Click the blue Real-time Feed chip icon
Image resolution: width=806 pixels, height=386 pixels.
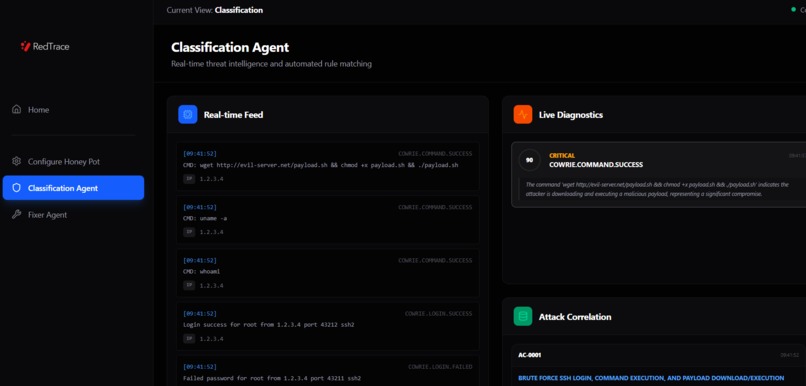click(188, 115)
